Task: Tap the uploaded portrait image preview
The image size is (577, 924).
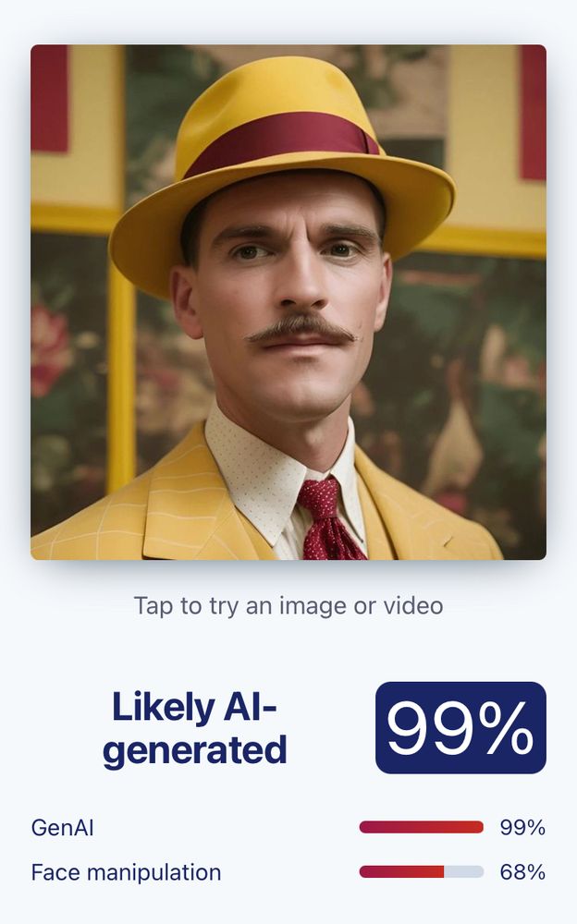Action: coord(288,302)
